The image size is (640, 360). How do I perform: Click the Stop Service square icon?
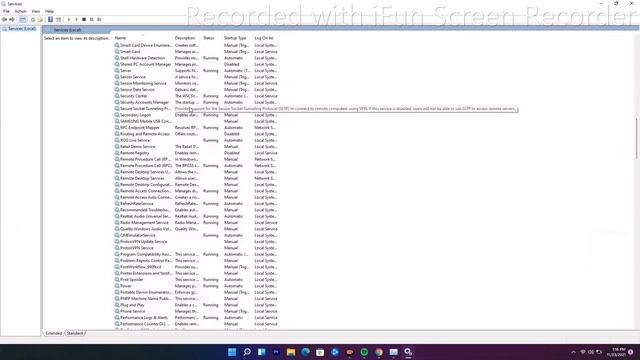pos(84,19)
